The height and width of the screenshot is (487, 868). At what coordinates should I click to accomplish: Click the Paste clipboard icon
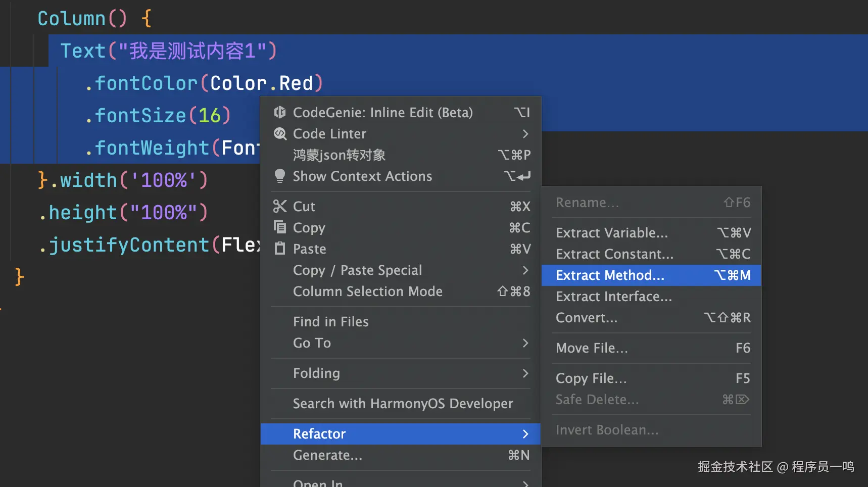pyautogui.click(x=280, y=249)
